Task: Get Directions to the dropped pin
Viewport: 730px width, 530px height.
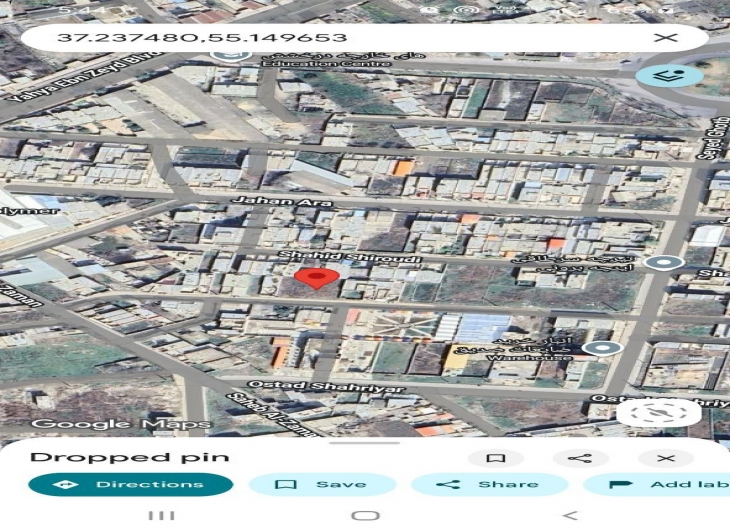Action: click(130, 485)
